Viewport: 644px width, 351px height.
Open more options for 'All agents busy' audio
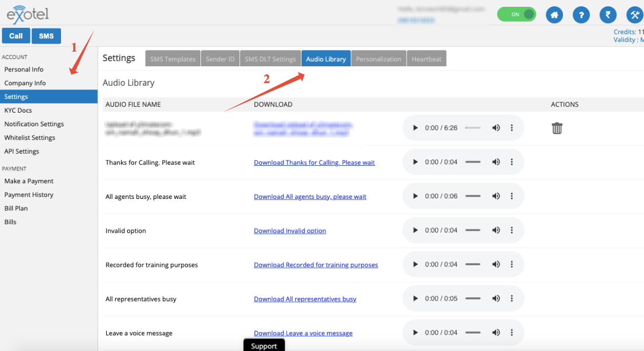511,196
